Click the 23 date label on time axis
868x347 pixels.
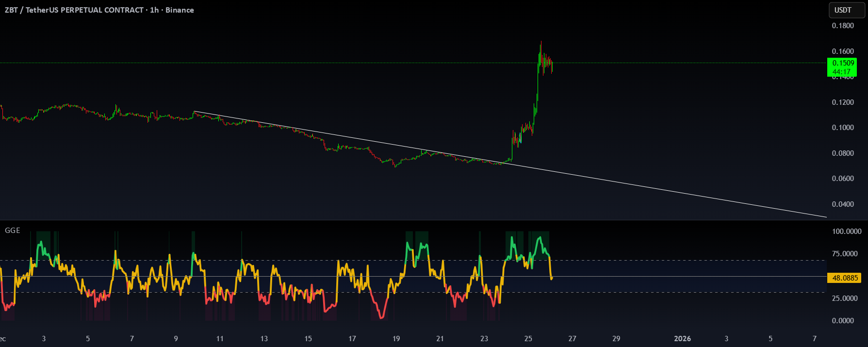[484, 339]
